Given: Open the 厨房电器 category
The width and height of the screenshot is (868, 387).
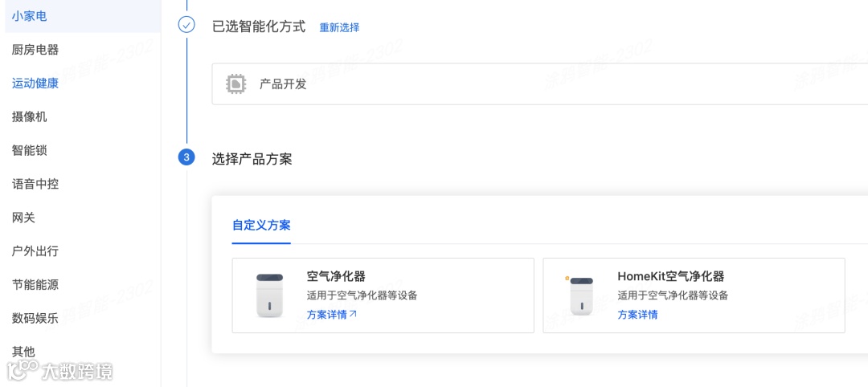Looking at the screenshot, I should 35,50.
